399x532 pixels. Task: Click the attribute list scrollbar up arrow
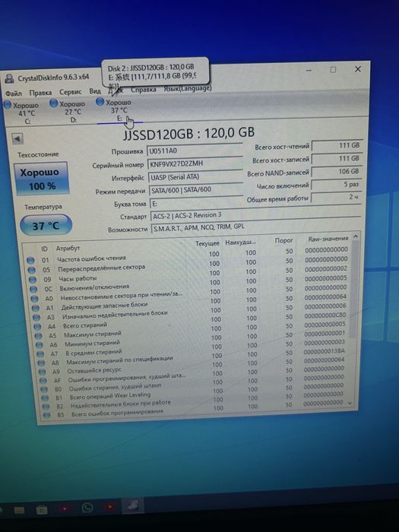coord(355,236)
